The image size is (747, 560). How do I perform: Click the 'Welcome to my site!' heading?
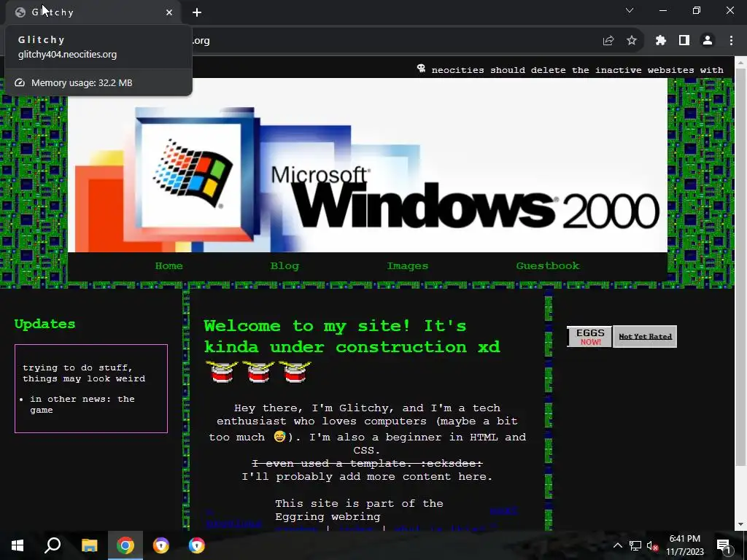[352, 336]
